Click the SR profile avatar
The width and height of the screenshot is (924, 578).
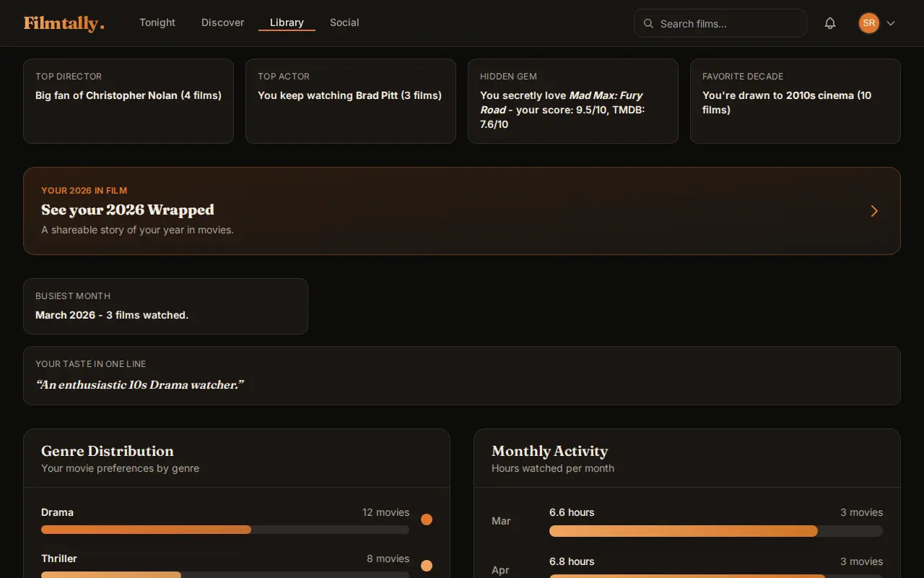869,23
